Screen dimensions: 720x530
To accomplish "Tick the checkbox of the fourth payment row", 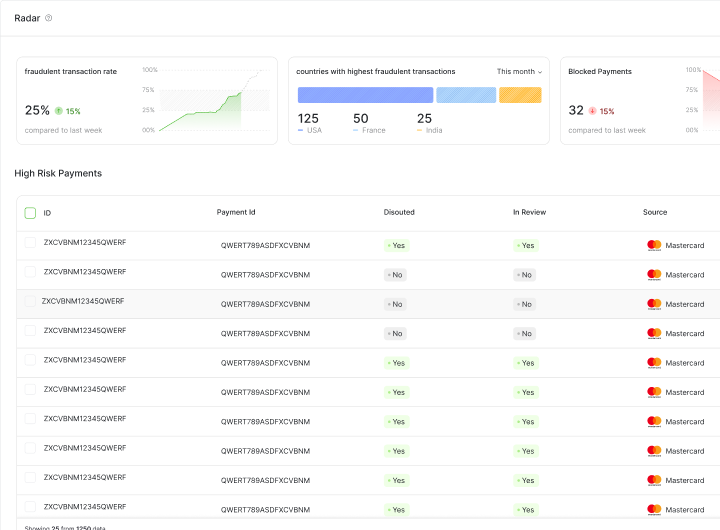I will click(30, 331).
